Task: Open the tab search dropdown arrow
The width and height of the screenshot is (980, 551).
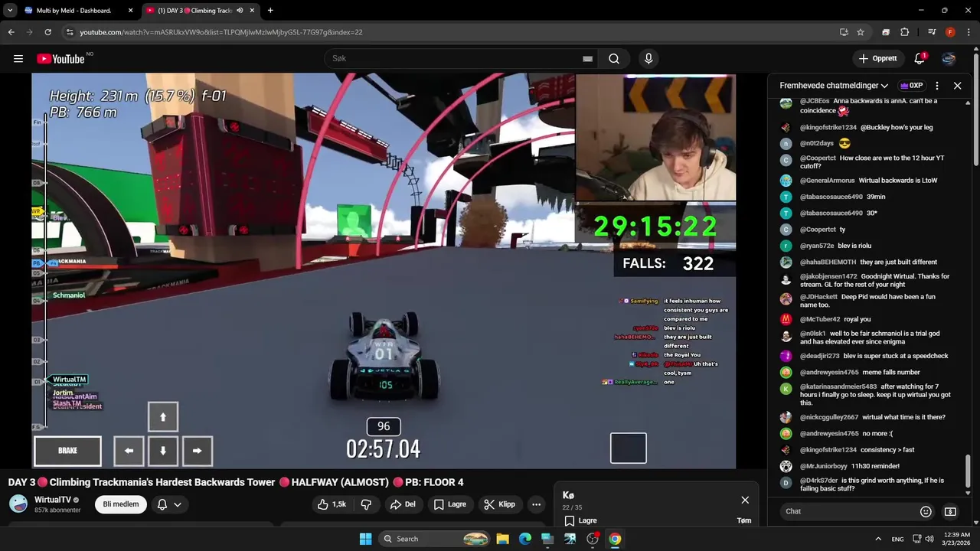Action: (10, 11)
